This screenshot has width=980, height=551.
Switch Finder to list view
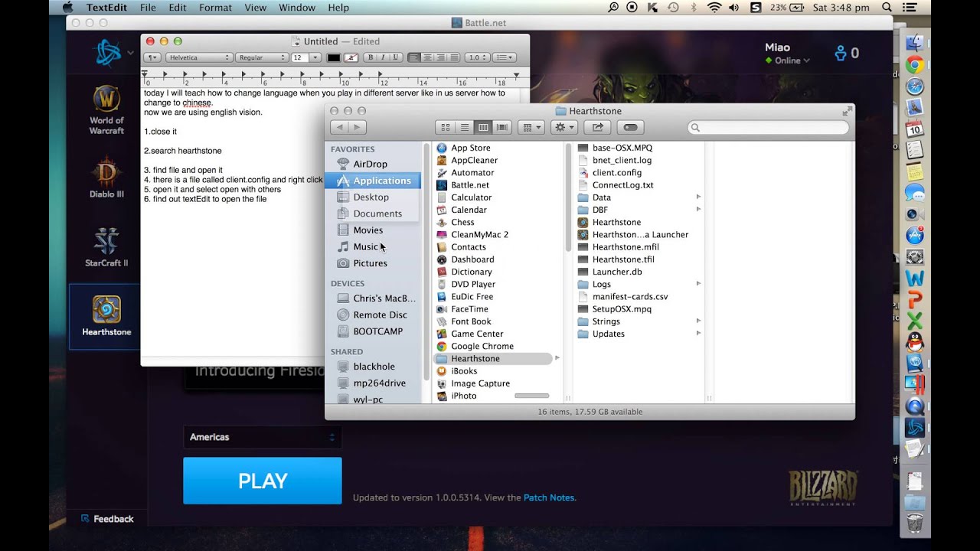coord(464,127)
